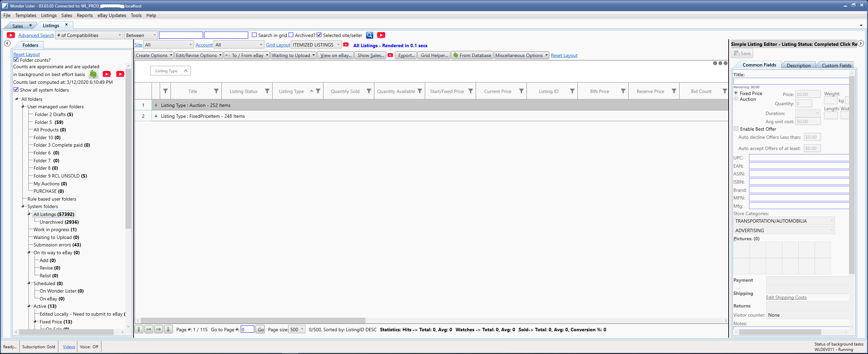Switch to the Custom Fields tab

836,65
